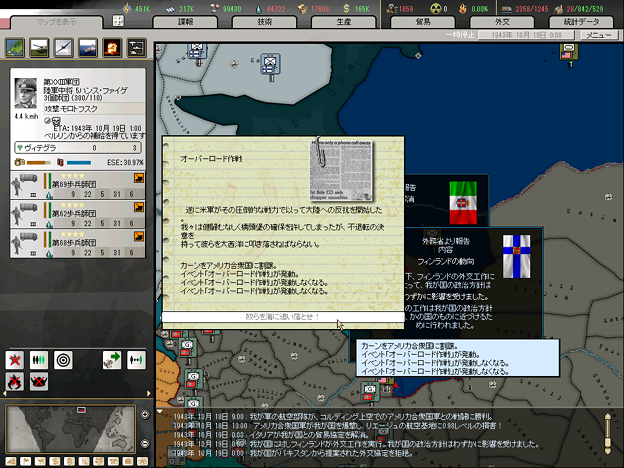This screenshot has height=468, width=624.
Task: Select the S-shaped economic map mode icon
Action: pos(55,461)
